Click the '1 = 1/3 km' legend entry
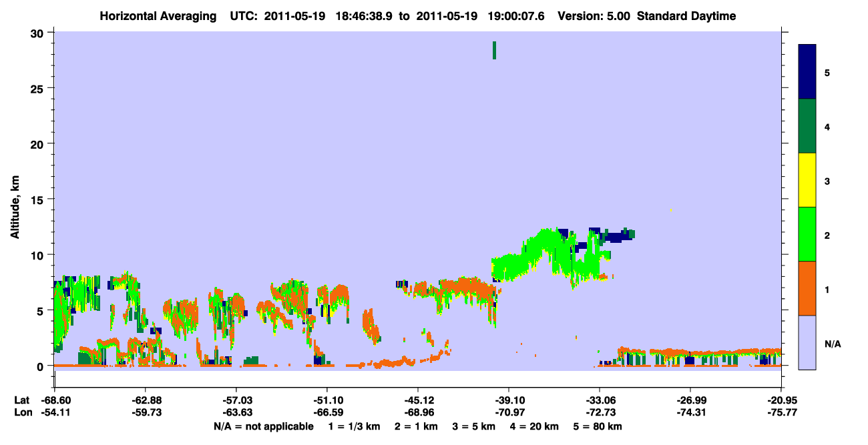This screenshot has height=445, width=868. point(354,426)
